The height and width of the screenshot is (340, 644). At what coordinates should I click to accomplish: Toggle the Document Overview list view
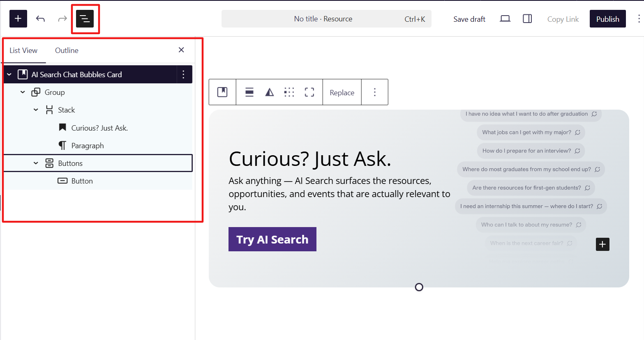[85, 18]
